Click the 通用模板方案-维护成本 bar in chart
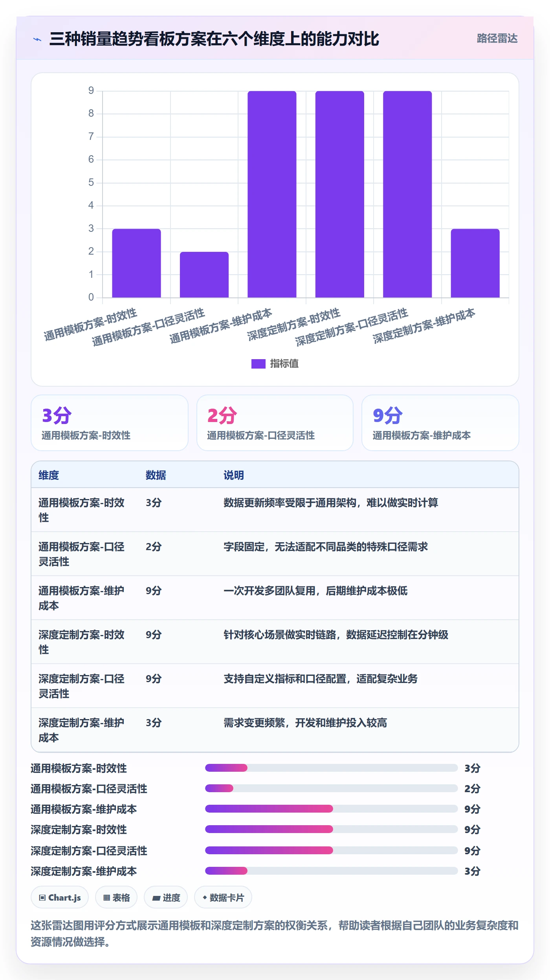Screen dimensions: 550x980 coord(272,194)
